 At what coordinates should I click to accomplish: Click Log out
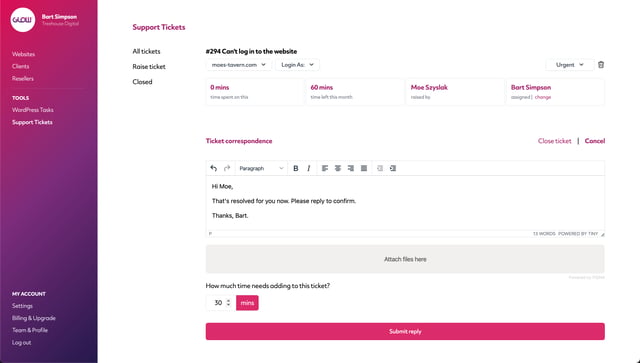pyautogui.click(x=22, y=343)
